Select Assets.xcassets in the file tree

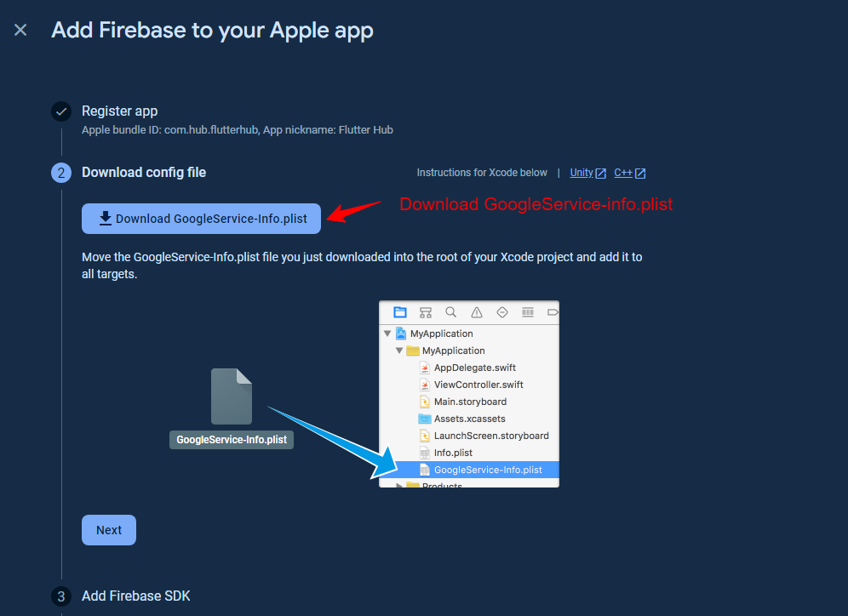tap(469, 419)
